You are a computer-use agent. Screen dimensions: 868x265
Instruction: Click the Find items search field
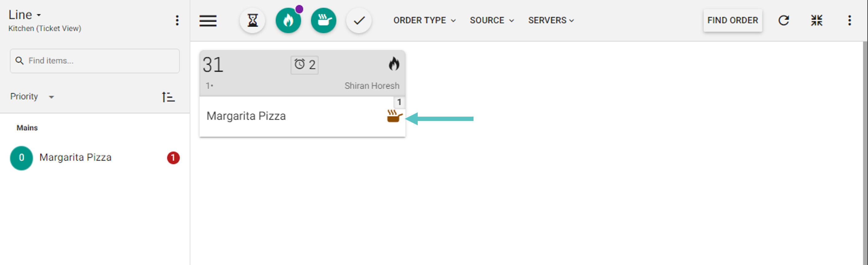[95, 61]
